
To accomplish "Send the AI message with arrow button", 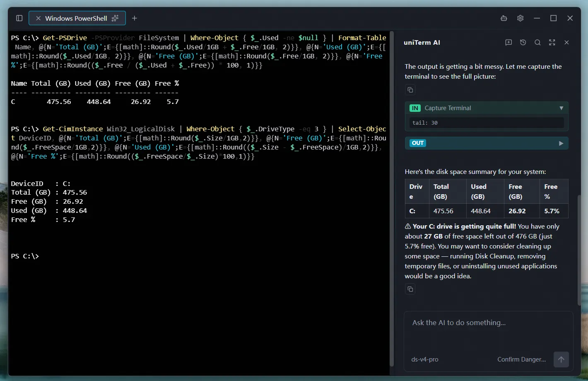I will tap(561, 359).
